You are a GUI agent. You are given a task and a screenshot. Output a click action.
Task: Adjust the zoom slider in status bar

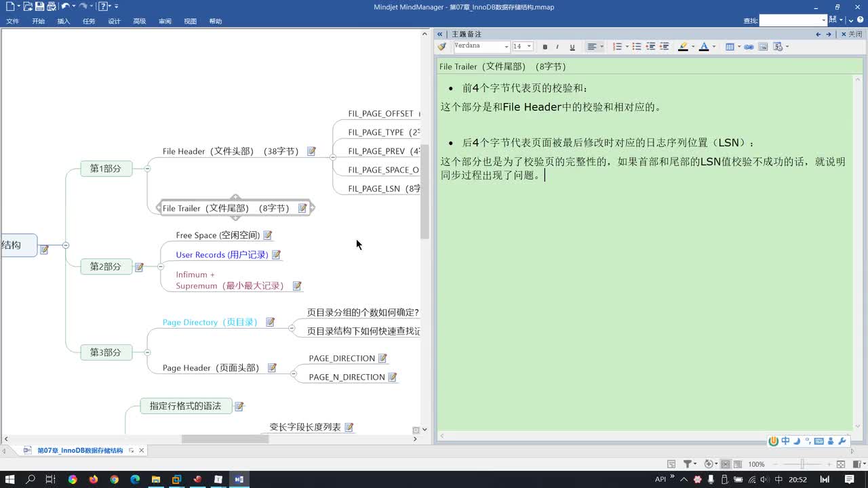tap(803, 464)
